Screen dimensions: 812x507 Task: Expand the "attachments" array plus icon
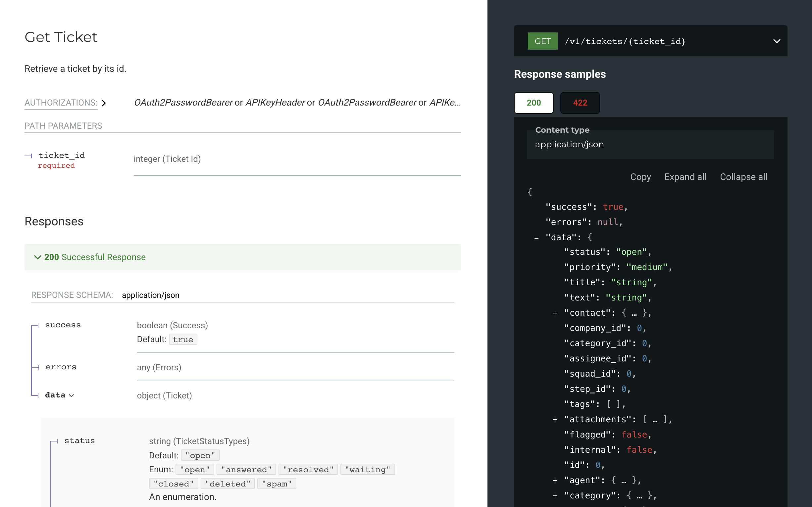[555, 420]
